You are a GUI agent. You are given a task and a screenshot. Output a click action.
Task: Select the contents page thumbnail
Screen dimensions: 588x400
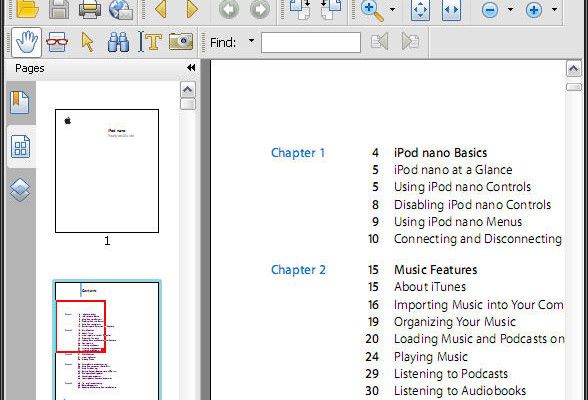pos(107,340)
